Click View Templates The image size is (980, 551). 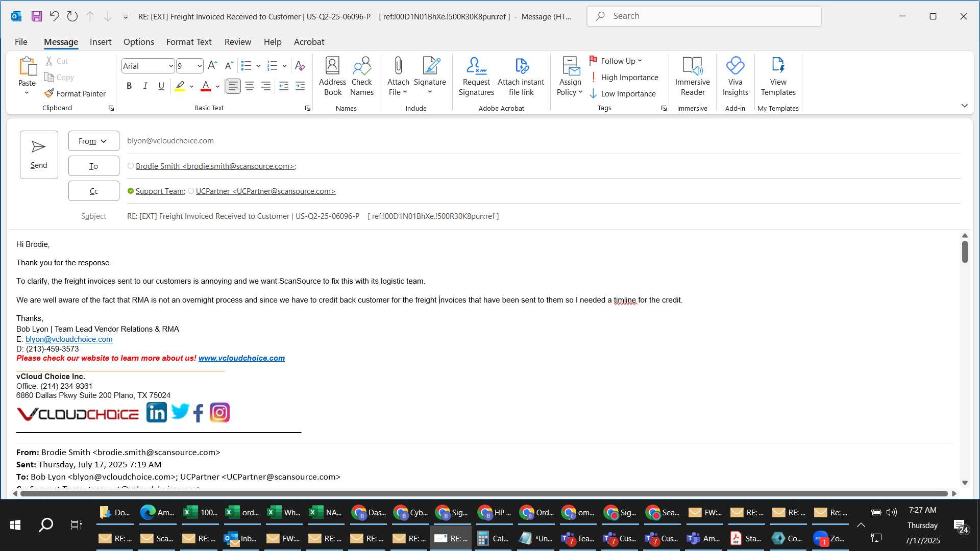(x=778, y=77)
